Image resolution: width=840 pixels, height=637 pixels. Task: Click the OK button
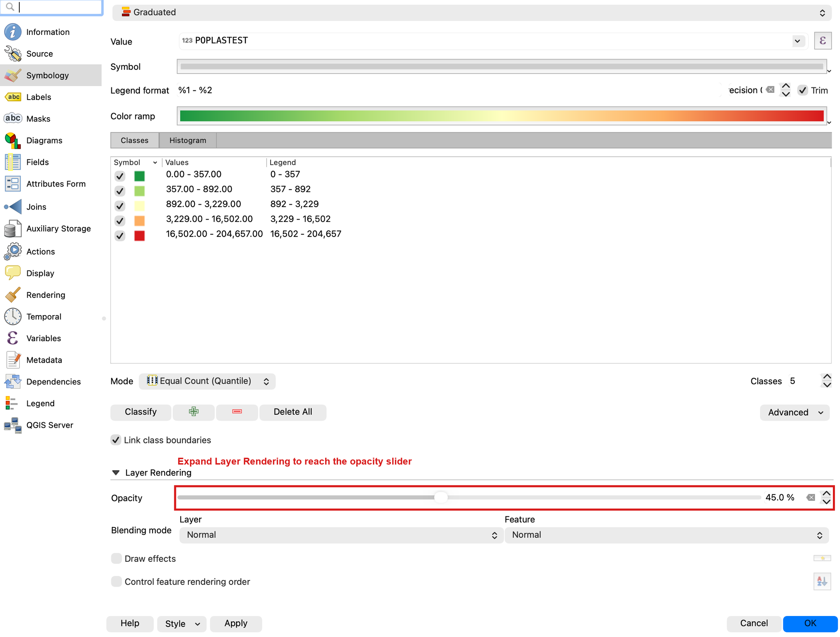[810, 624]
